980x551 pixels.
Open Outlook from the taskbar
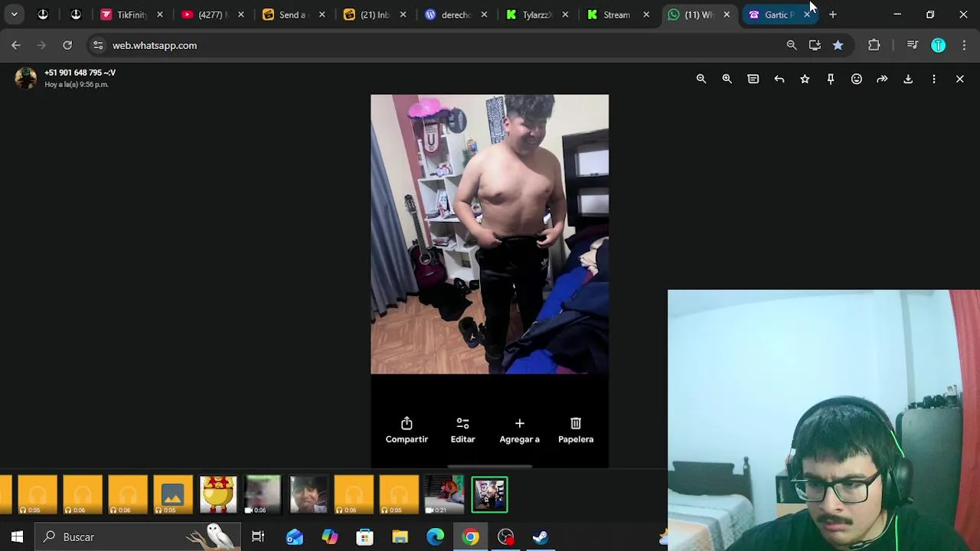pyautogui.click(x=295, y=537)
